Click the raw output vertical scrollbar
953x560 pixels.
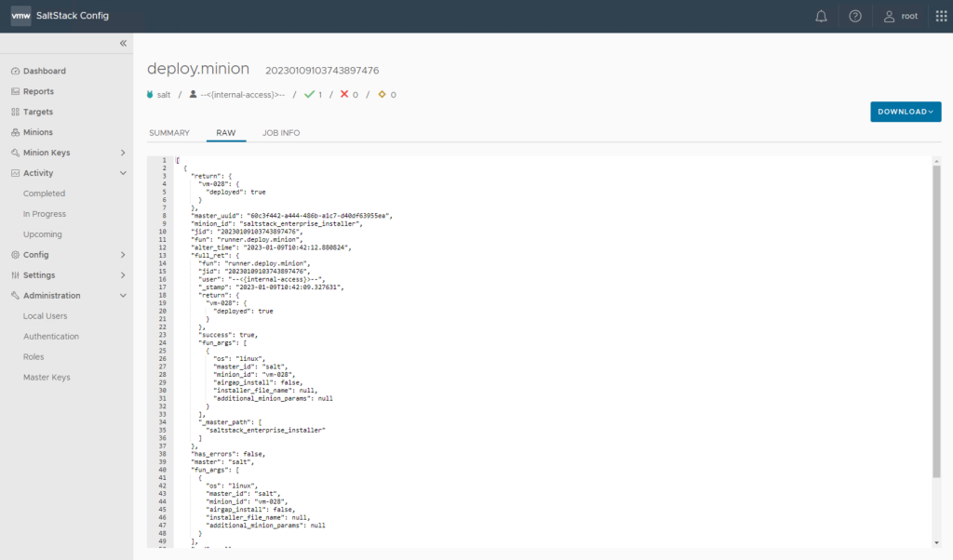click(x=936, y=321)
